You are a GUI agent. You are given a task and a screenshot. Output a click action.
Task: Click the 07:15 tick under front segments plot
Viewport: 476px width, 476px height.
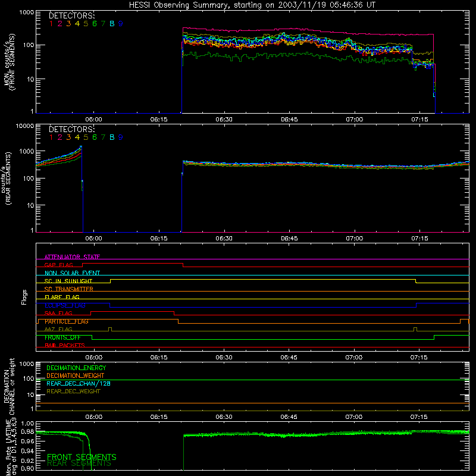pyautogui.click(x=419, y=120)
